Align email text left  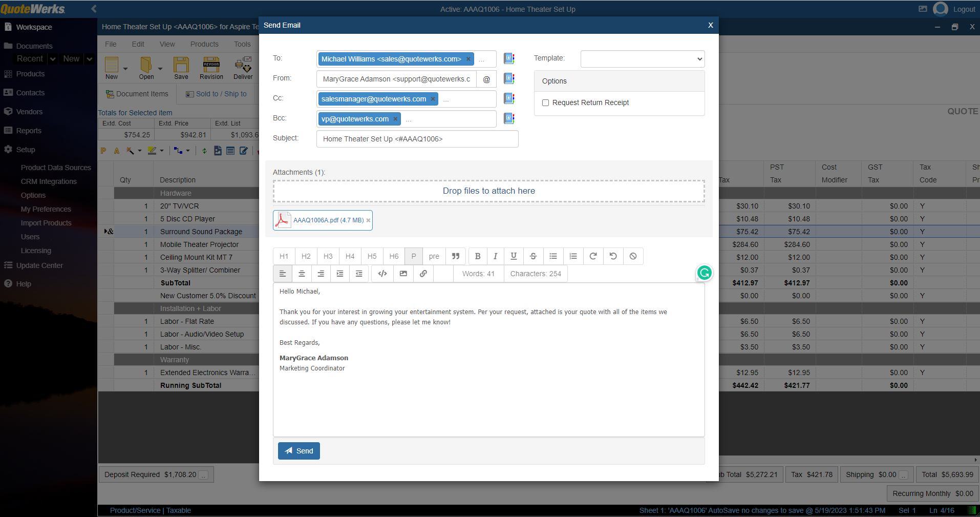point(283,274)
